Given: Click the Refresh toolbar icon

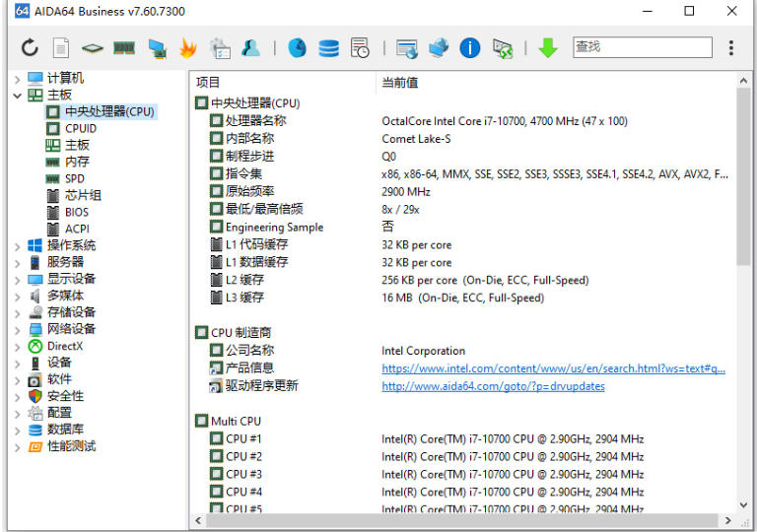Looking at the screenshot, I should tap(30, 47).
